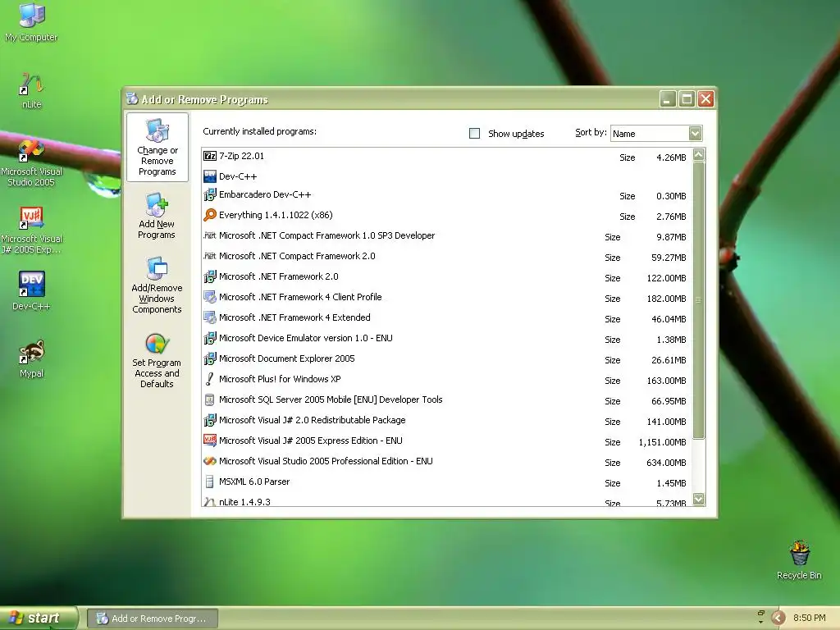Select 'Everything 1.4.1.1022 (x86)' entry
This screenshot has width=840, height=630.
tap(447, 216)
